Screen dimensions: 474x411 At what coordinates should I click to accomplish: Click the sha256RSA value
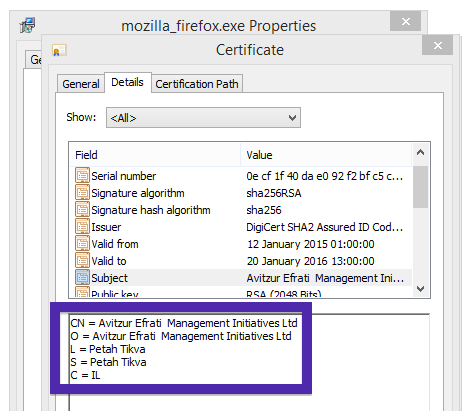pyautogui.click(x=274, y=193)
